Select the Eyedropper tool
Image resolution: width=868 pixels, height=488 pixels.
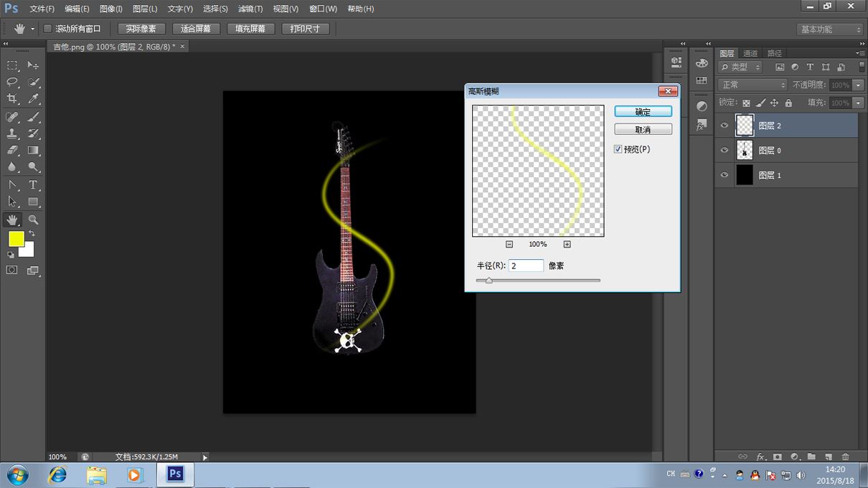click(x=33, y=99)
